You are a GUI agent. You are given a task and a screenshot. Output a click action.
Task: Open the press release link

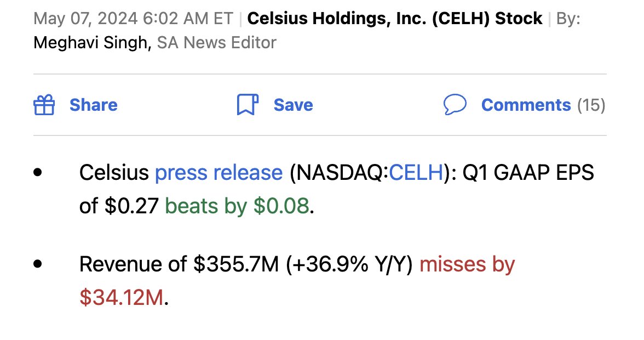click(218, 172)
